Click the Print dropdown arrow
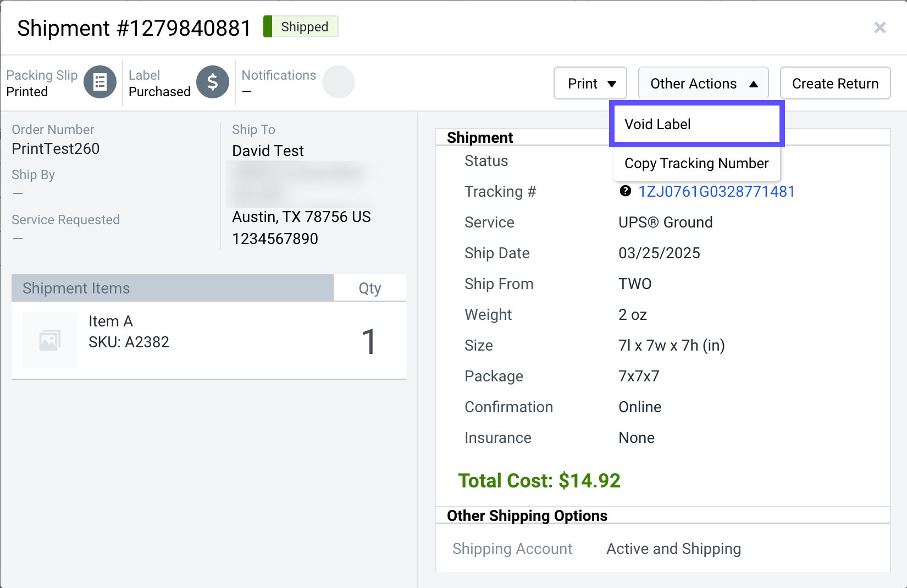The height and width of the screenshot is (588, 907). click(612, 84)
